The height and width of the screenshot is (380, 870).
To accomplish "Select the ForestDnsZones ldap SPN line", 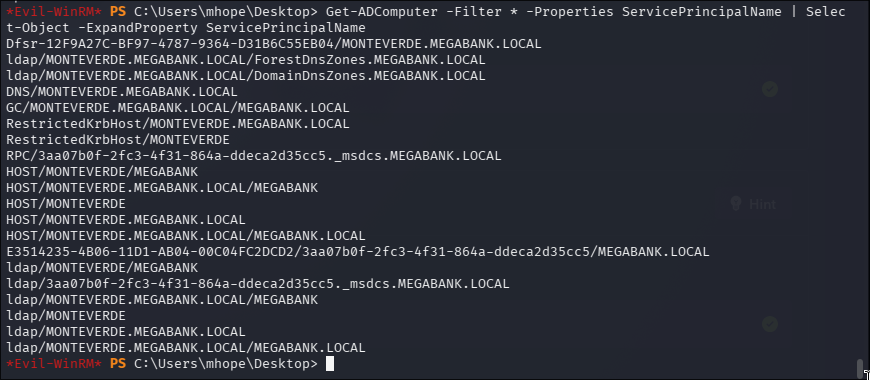I will coord(246,60).
